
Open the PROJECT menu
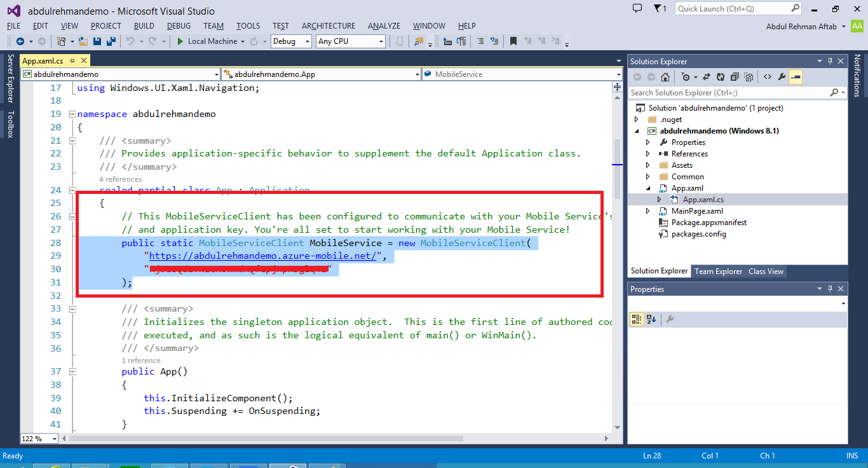tap(105, 26)
